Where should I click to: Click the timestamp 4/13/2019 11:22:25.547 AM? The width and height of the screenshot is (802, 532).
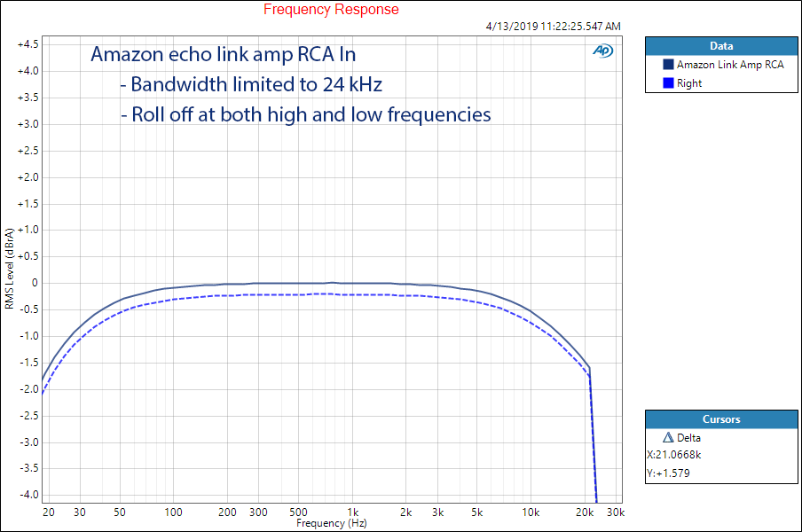554,26
